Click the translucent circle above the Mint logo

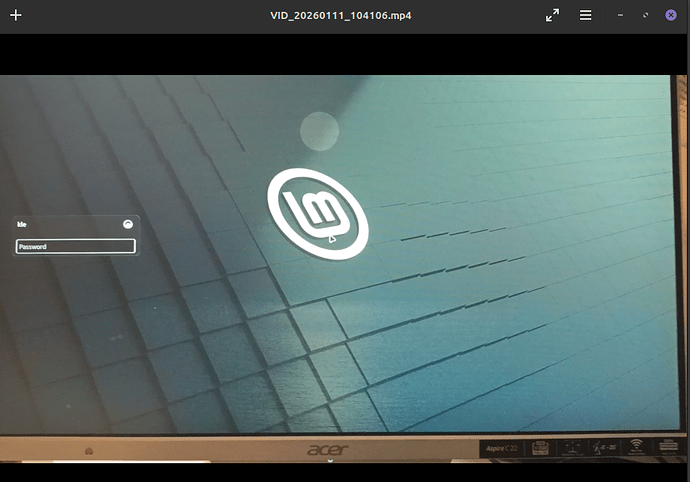tap(319, 132)
